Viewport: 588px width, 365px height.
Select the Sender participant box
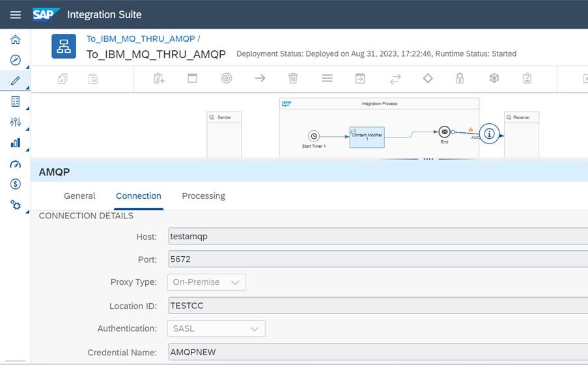point(224,134)
